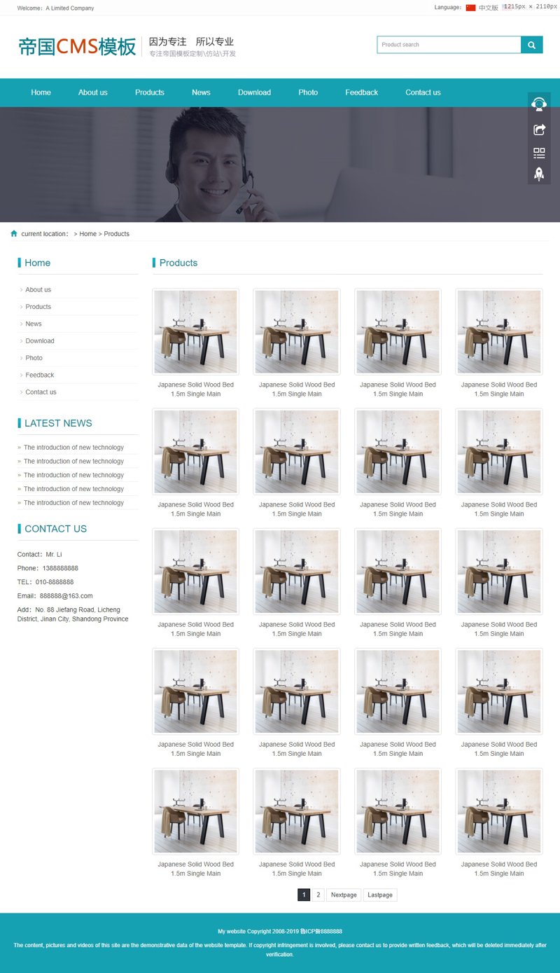560x973 pixels.
Task: Click the magnifier search button
Action: (531, 45)
